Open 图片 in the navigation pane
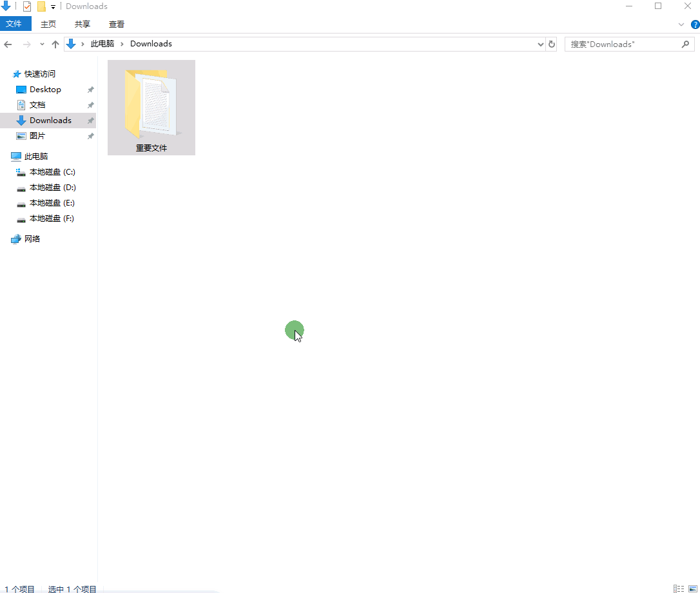Image resolution: width=700 pixels, height=593 pixels. [x=37, y=136]
